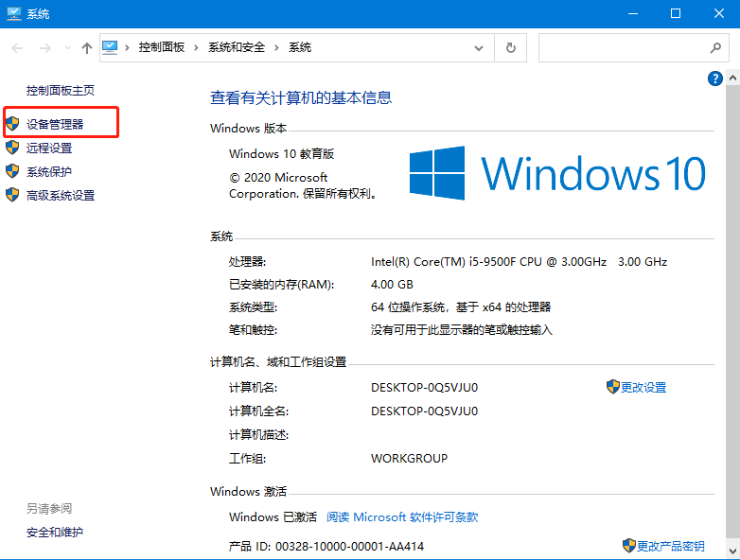740x560 pixels.
Task: Select 系统和安全 breadcrumb
Action: (237, 47)
